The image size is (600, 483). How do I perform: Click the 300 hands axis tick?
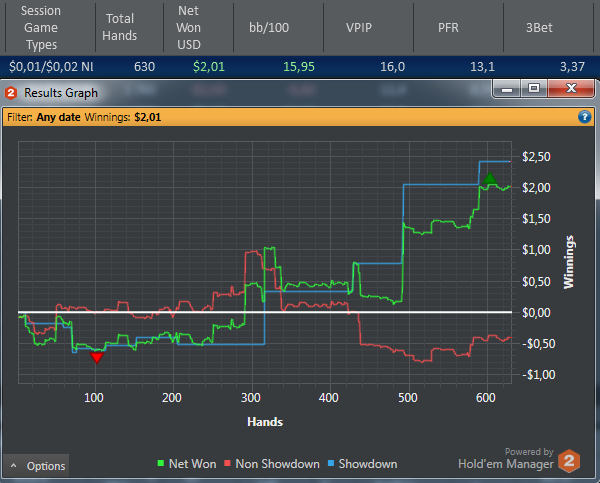(251, 398)
